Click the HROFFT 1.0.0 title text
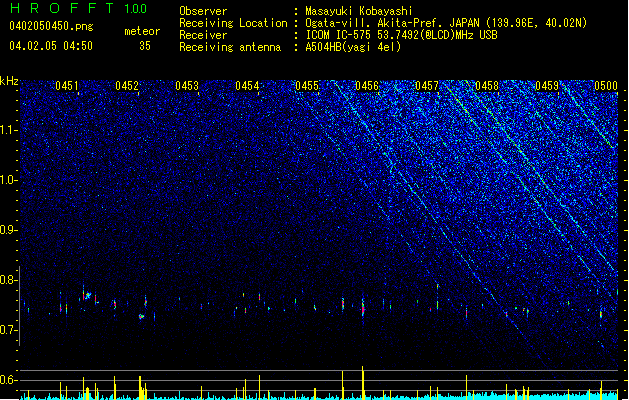The height and width of the screenshot is (400, 629). pyautogui.click(x=79, y=8)
